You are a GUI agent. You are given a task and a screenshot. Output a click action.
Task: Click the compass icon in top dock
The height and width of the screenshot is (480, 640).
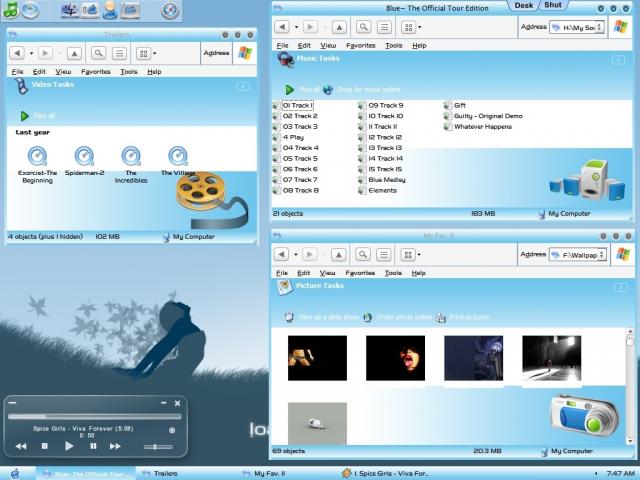(170, 10)
